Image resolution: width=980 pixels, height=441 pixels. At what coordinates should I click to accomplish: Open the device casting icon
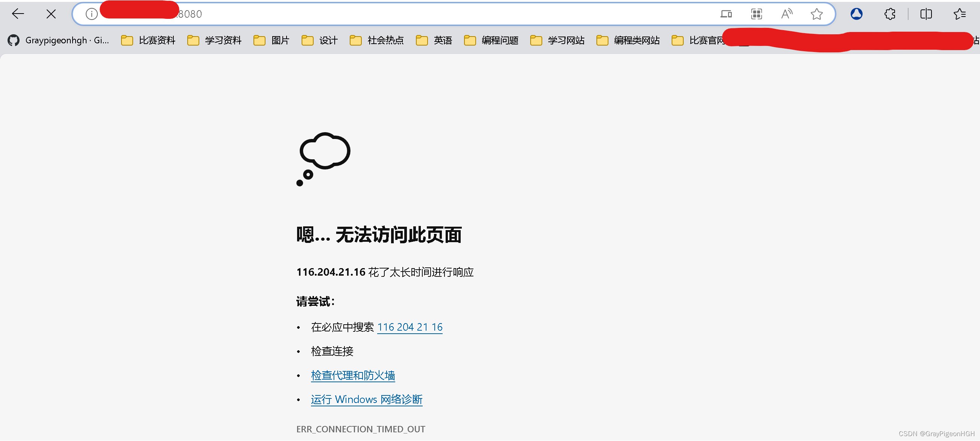click(x=726, y=14)
